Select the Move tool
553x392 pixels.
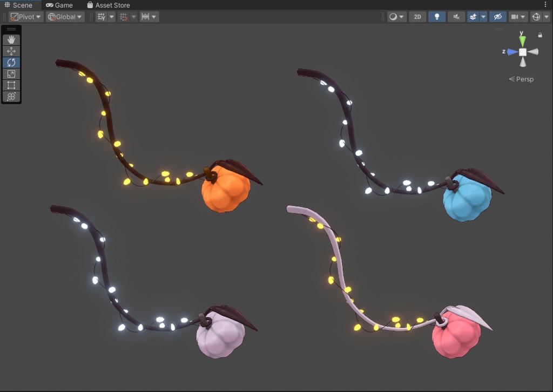[11, 51]
